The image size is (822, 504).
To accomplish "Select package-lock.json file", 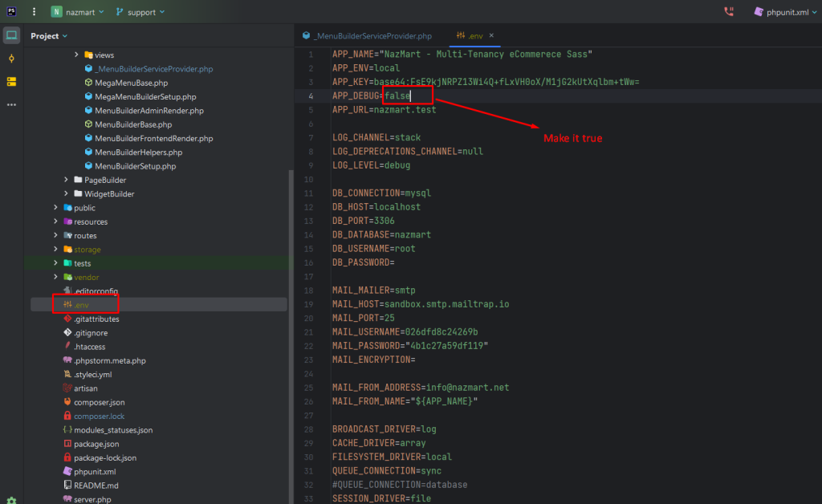I will coord(100,457).
